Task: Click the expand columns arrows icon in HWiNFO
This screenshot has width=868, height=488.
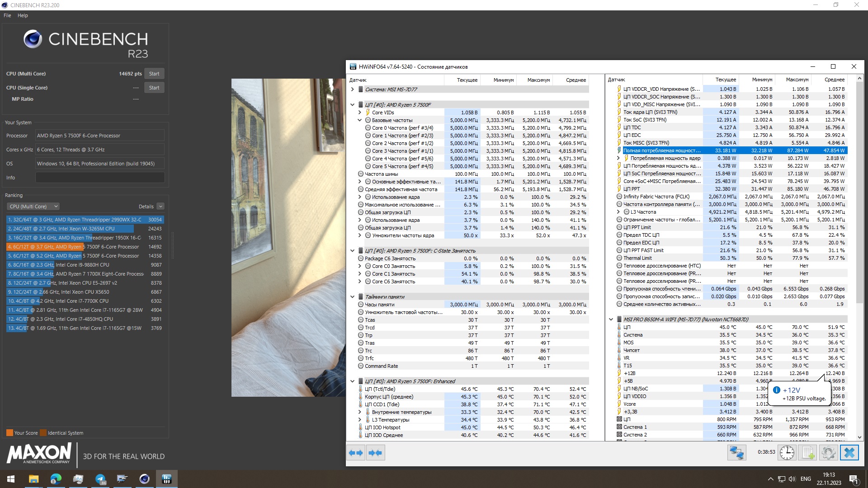Action: (356, 453)
